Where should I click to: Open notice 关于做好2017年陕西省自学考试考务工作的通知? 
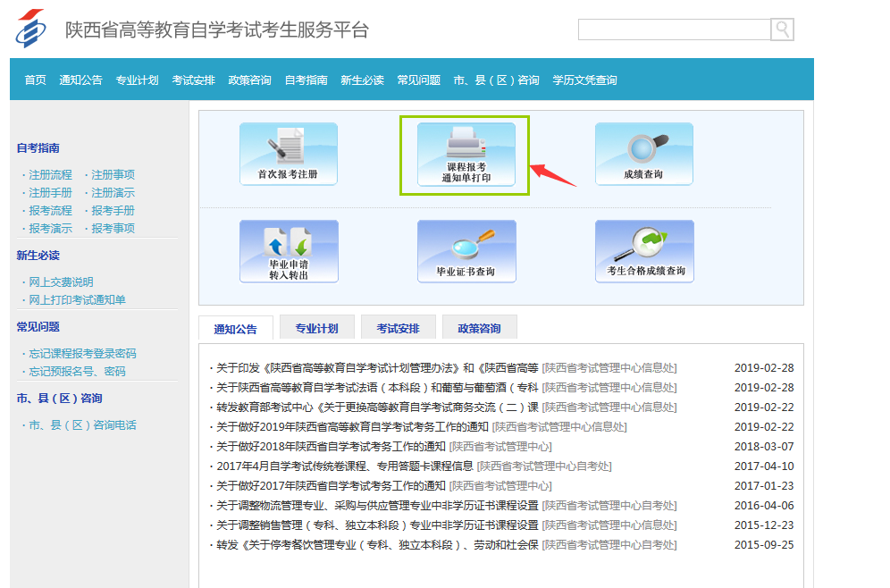[331, 486]
